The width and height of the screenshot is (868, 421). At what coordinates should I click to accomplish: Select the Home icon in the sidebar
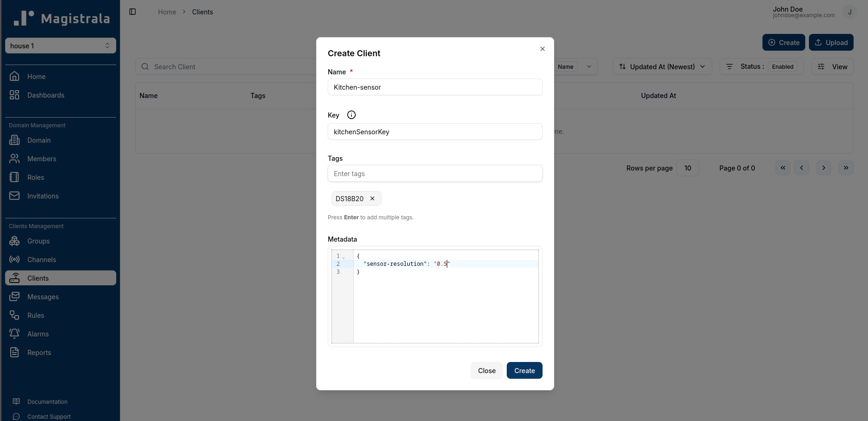[x=15, y=76]
